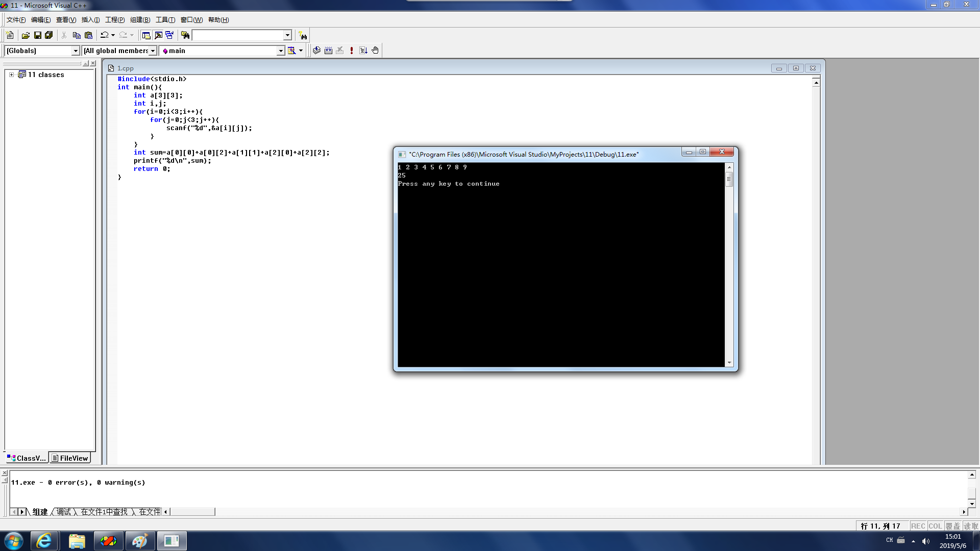
Task: Open Internet Explorer from the taskbar
Action: click(x=44, y=541)
